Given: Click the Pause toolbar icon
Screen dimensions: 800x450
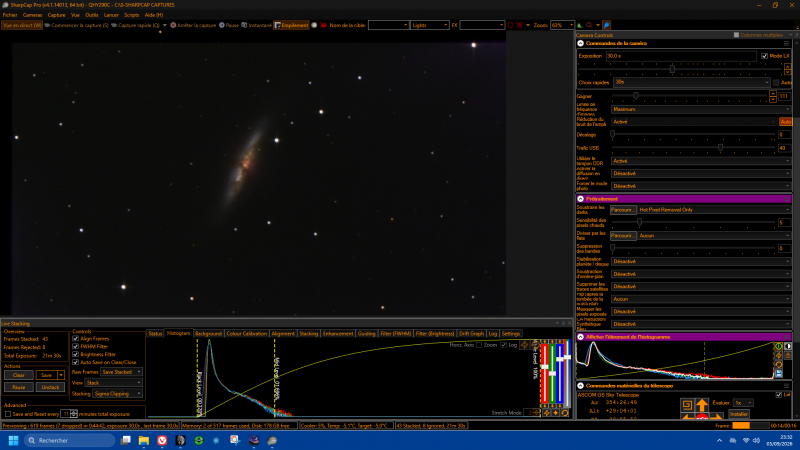Looking at the screenshot, I should click(222, 25).
